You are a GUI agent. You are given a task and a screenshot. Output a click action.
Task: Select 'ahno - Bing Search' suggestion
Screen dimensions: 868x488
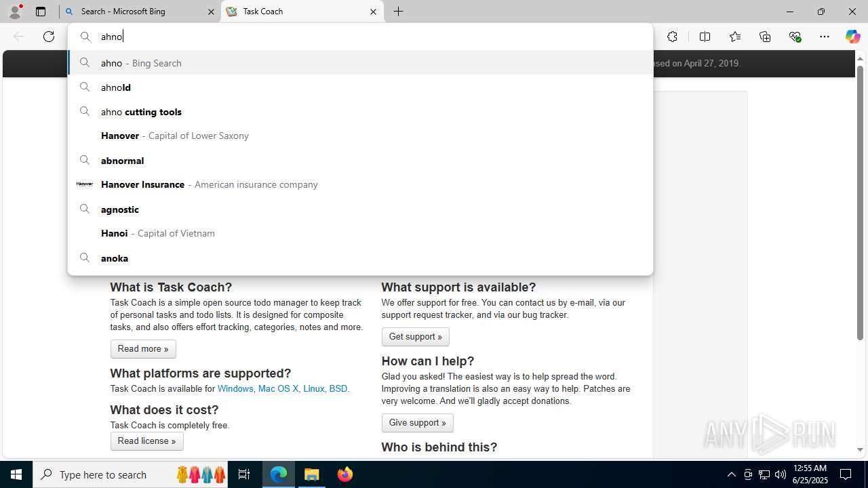tap(360, 63)
